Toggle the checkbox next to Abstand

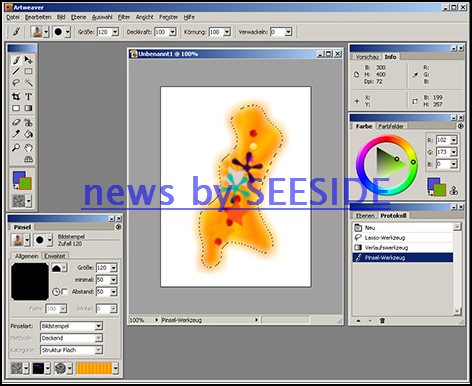pos(65,292)
